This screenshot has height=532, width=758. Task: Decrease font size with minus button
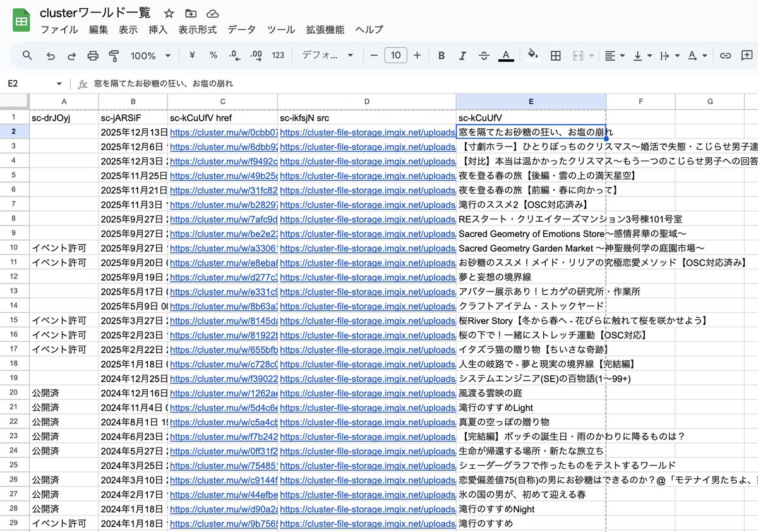374,56
